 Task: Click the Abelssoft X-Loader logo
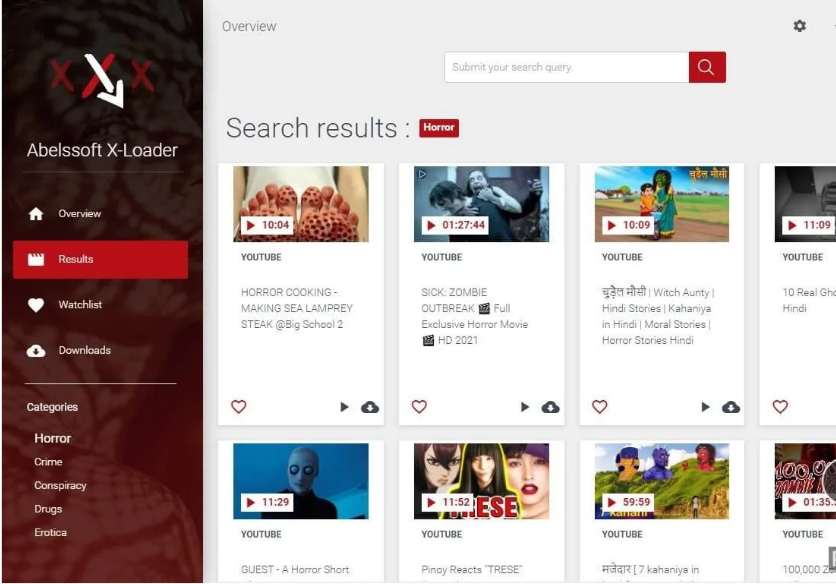tap(102, 80)
